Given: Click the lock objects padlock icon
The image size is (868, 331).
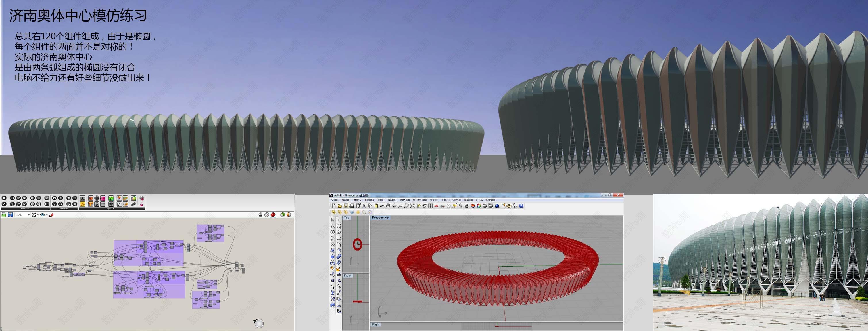Looking at the screenshot, I should 467,206.
